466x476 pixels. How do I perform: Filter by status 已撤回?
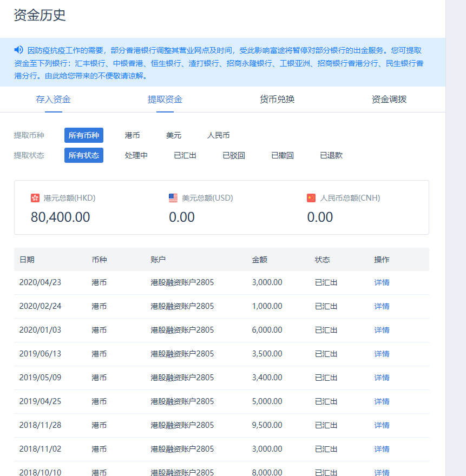click(x=283, y=155)
